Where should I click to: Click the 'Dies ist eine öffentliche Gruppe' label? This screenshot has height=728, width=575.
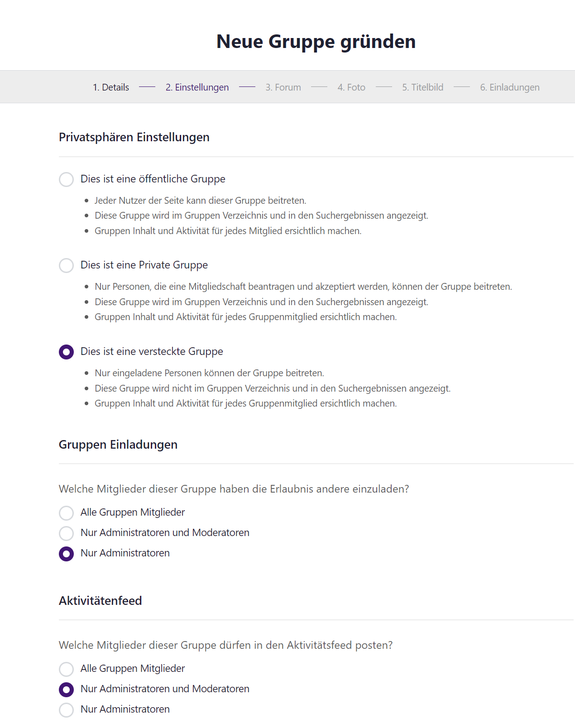(153, 179)
